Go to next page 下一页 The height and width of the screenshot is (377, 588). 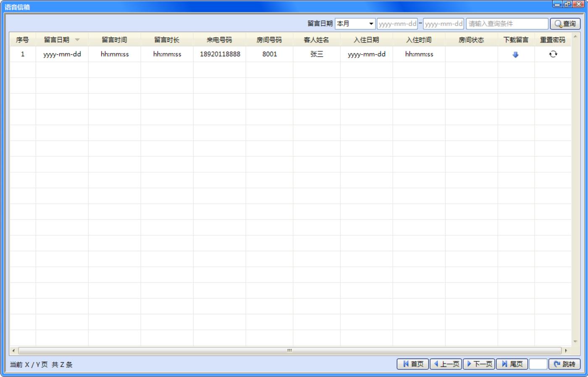click(x=479, y=364)
